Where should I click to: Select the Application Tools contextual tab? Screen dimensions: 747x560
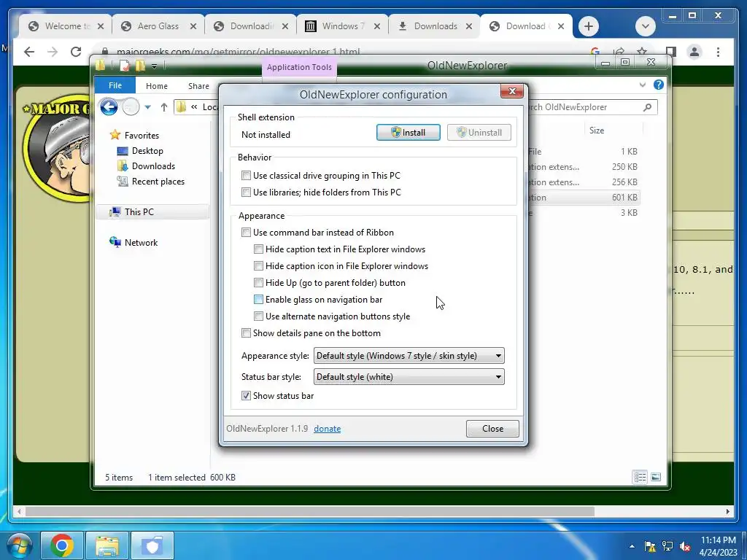point(299,67)
